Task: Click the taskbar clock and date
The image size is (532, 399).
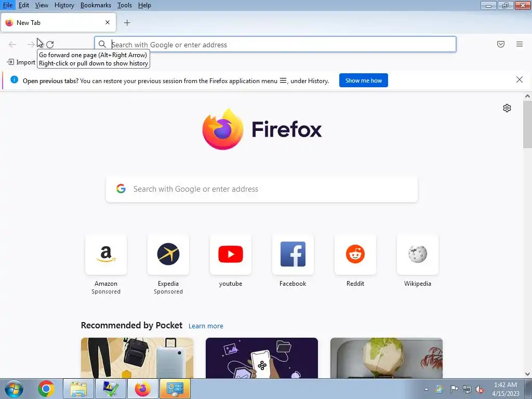Action: (506, 389)
